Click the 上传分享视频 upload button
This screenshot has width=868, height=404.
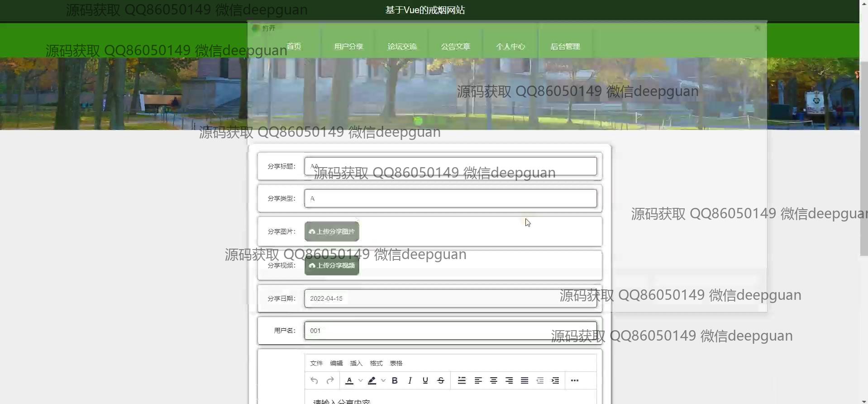(332, 265)
